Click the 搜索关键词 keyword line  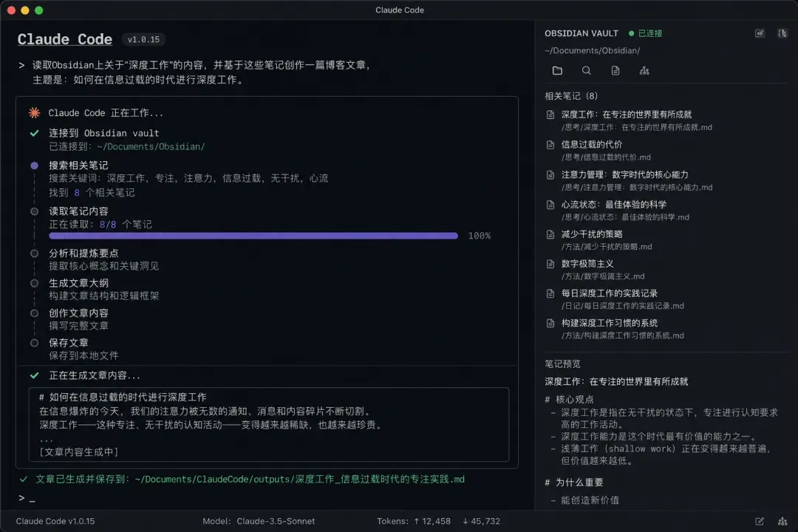(188, 178)
